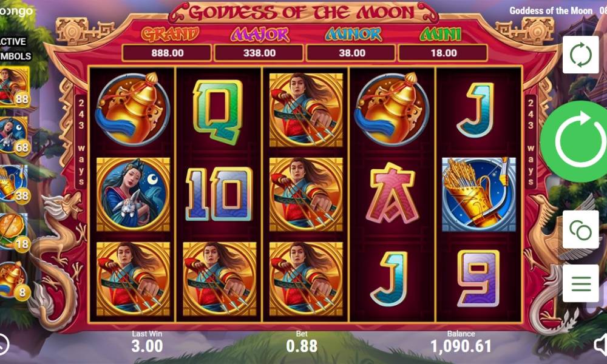Select the quiver symbol worth 38
Screen dimensions: 607x364
(15, 184)
